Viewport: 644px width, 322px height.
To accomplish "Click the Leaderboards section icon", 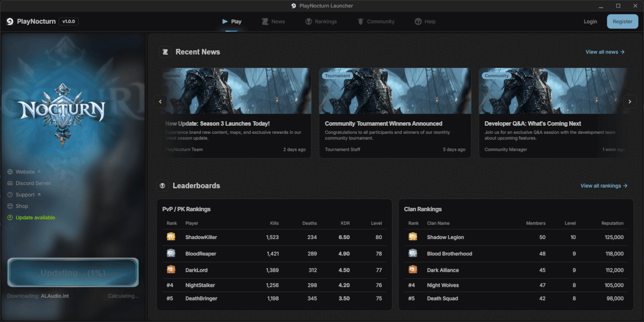I will 163,186.
